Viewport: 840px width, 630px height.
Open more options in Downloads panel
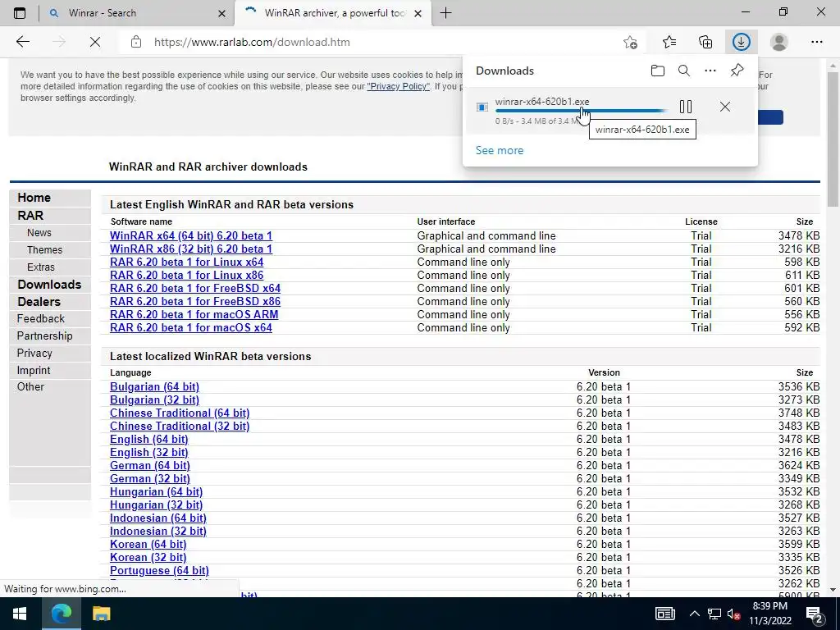point(710,71)
